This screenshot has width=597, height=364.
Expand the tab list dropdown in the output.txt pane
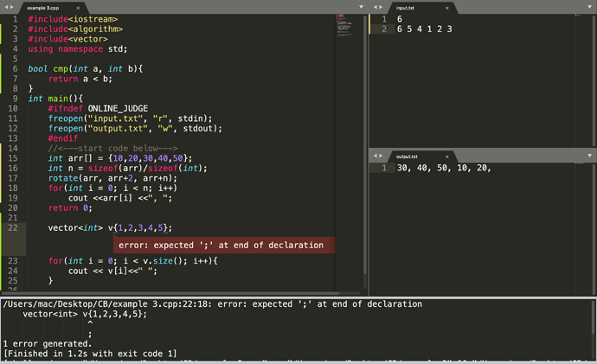pyautogui.click(x=590, y=156)
